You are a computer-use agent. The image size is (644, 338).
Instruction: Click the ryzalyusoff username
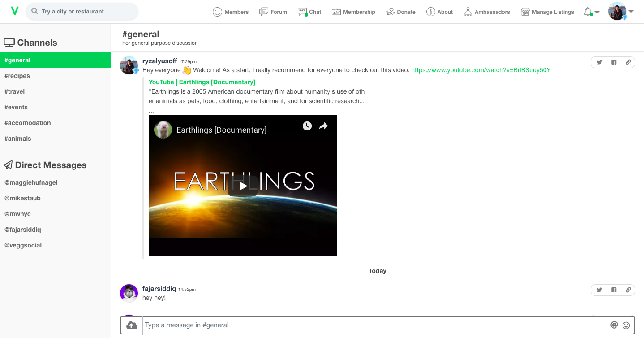coord(159,61)
